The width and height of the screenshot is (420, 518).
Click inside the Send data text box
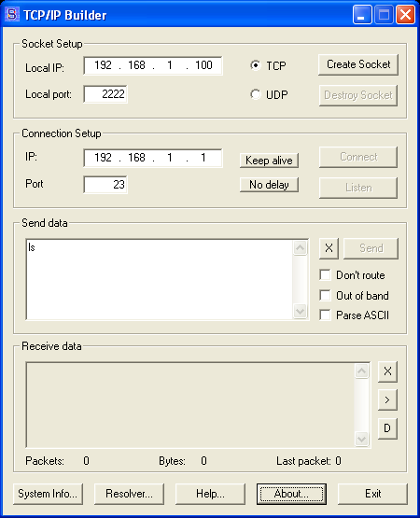point(160,279)
